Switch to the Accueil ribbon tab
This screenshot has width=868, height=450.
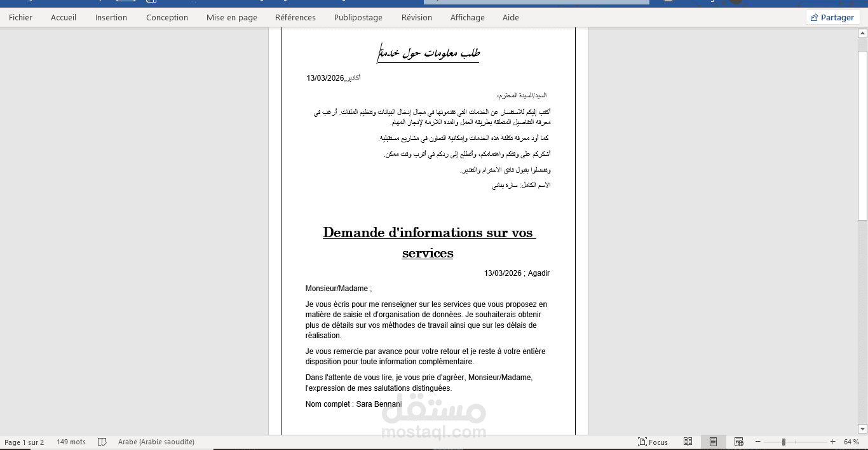click(64, 17)
